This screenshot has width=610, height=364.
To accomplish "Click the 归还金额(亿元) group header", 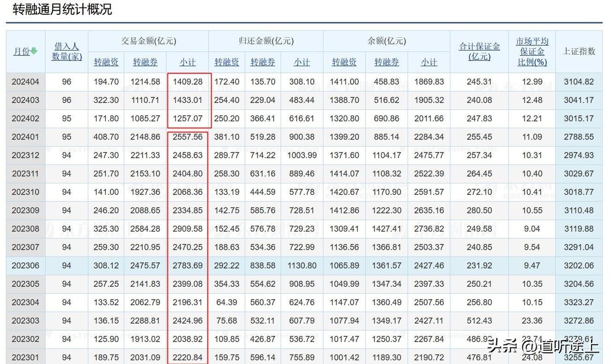I will (x=266, y=41).
